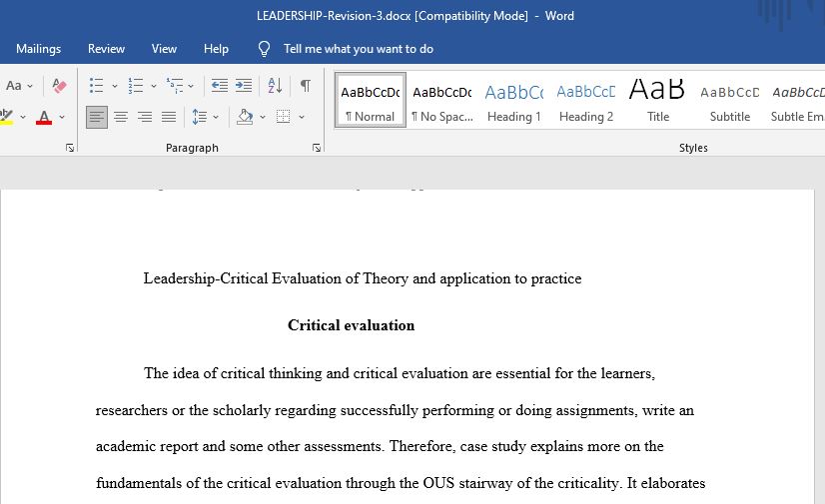
Task: Apply multilevel list formatting
Action: click(x=175, y=85)
